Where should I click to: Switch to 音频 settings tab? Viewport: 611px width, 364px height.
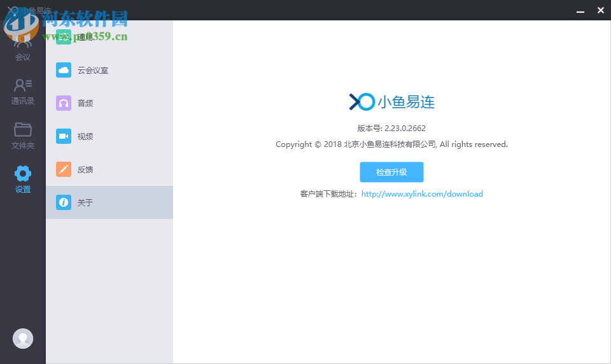click(x=109, y=103)
